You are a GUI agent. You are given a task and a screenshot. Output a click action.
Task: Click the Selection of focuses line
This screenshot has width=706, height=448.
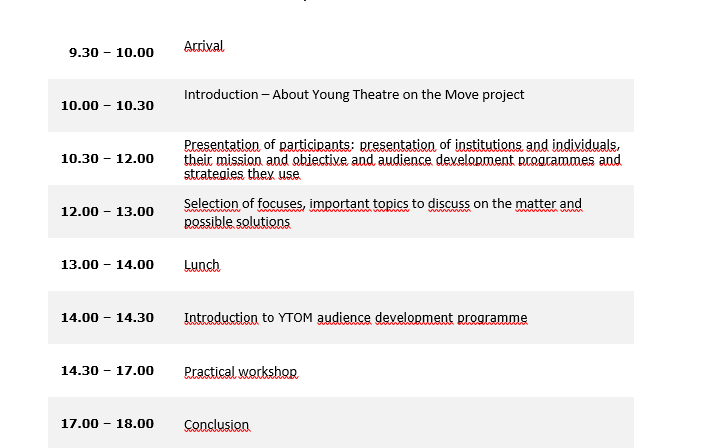coord(383,204)
